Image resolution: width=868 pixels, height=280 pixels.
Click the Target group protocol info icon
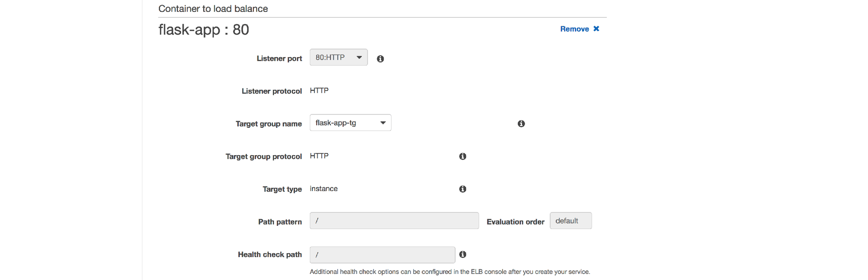pyautogui.click(x=463, y=156)
